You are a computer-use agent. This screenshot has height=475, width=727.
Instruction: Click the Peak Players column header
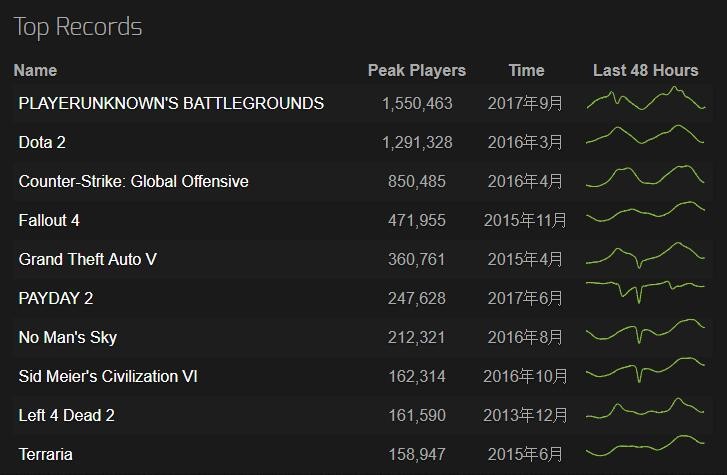[x=416, y=71]
